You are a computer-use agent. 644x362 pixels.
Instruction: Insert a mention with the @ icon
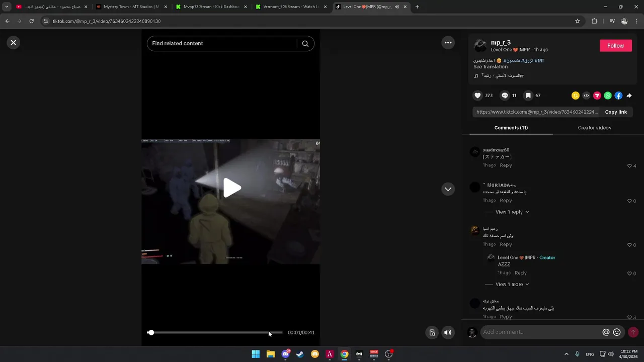tap(606, 332)
